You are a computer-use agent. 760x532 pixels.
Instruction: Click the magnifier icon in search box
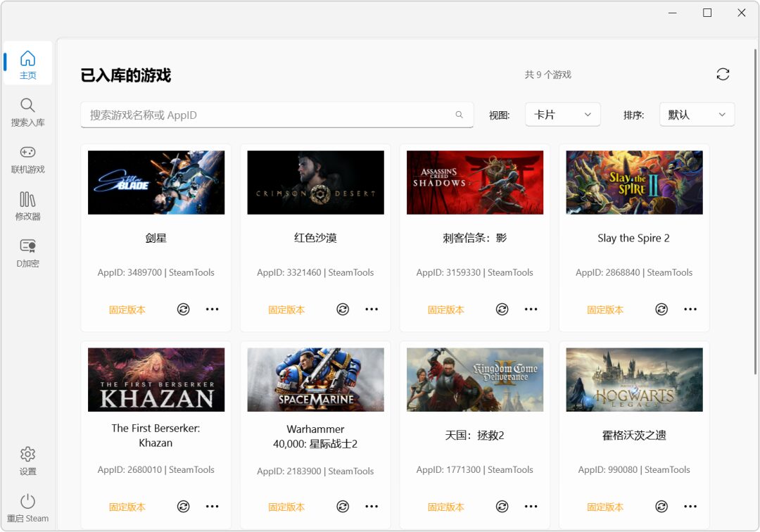(x=459, y=115)
